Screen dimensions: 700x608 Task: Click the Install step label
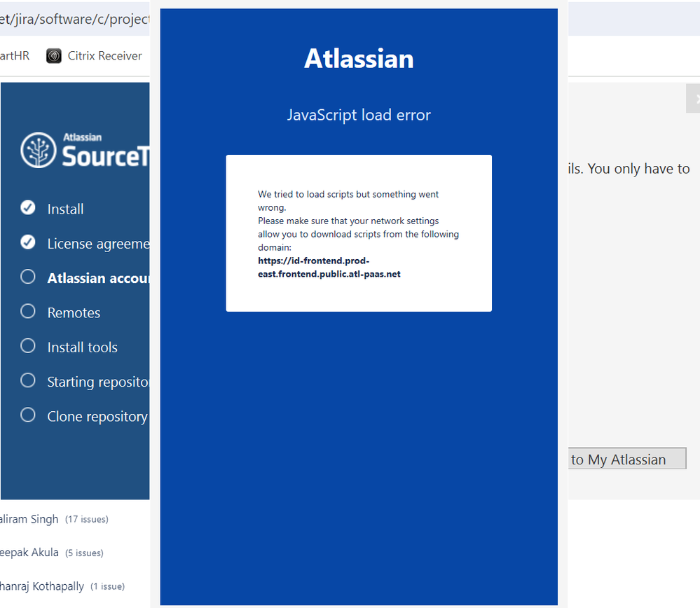click(x=65, y=209)
